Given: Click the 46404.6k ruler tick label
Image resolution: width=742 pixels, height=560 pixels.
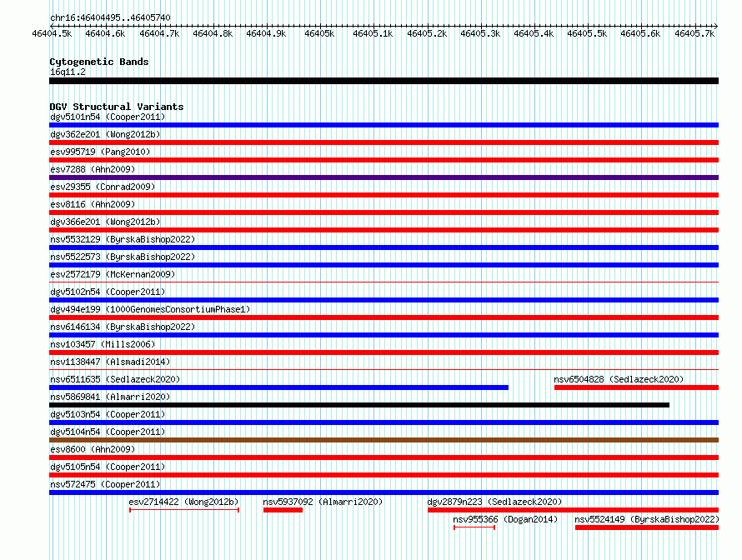Looking at the screenshot, I should tap(105, 33).
